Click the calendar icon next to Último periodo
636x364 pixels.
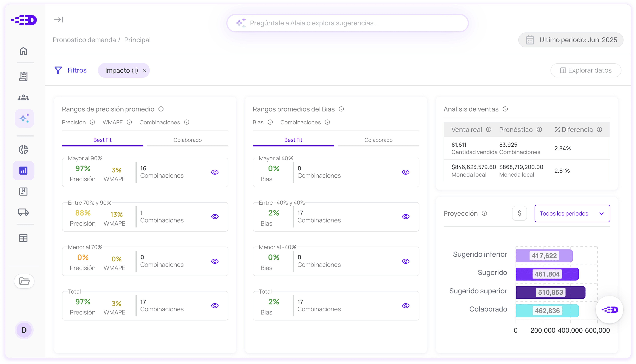(530, 40)
